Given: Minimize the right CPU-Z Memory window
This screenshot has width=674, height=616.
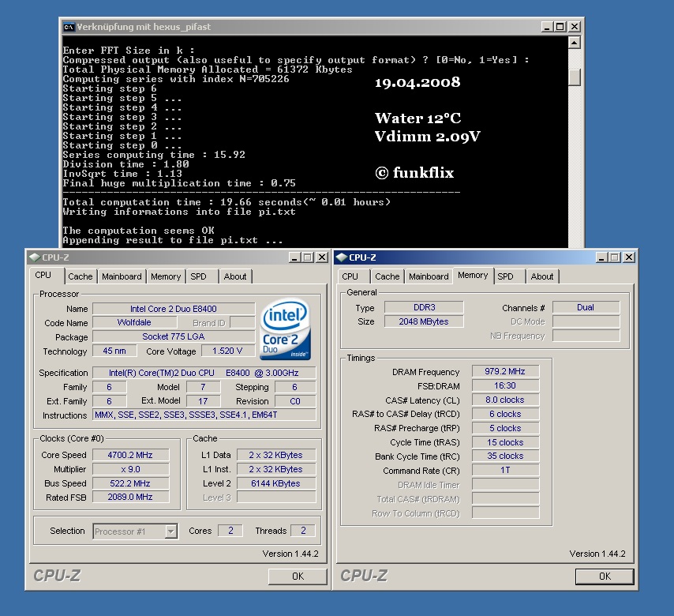Looking at the screenshot, I should pyautogui.click(x=601, y=257).
